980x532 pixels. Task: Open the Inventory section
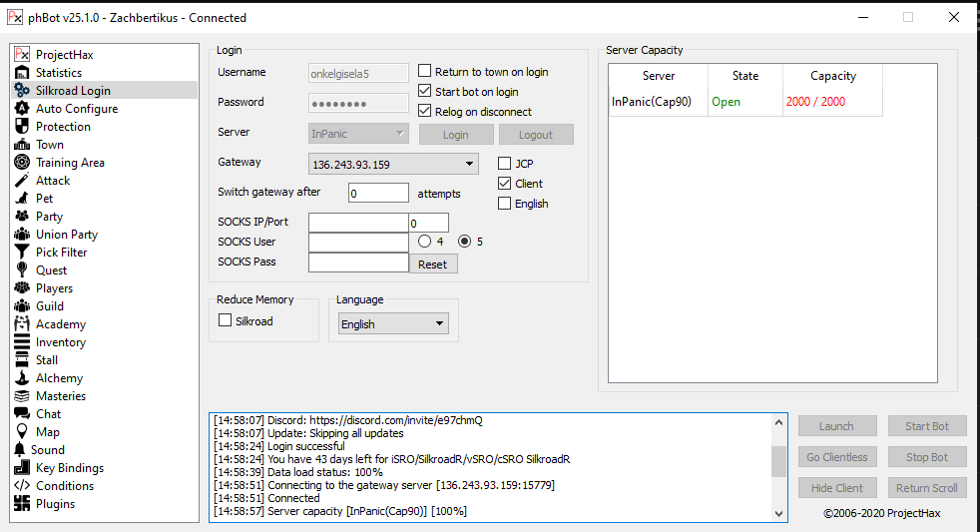[x=60, y=342]
